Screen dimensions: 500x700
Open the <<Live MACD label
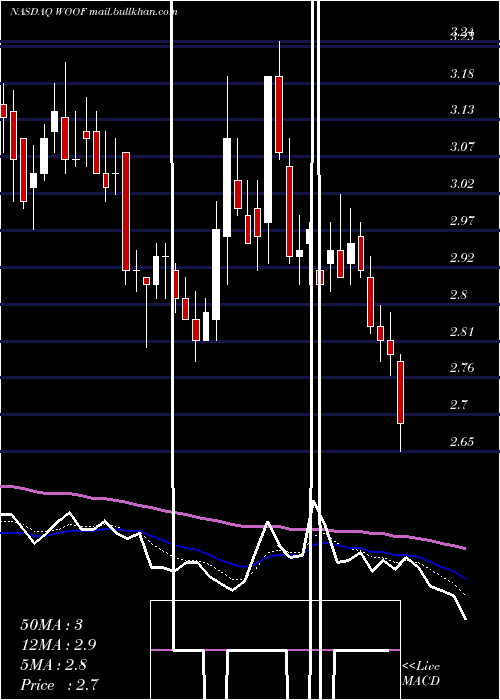pyautogui.click(x=421, y=674)
